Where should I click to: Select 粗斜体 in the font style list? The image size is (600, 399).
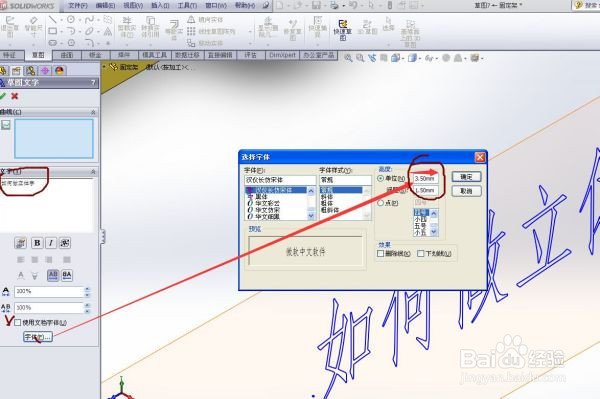(330, 210)
